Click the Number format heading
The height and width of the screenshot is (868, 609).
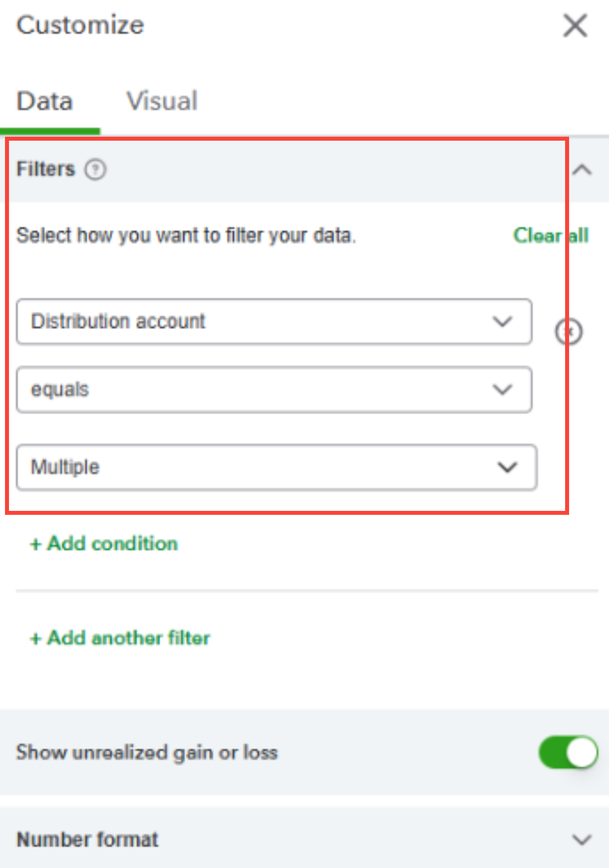88,840
